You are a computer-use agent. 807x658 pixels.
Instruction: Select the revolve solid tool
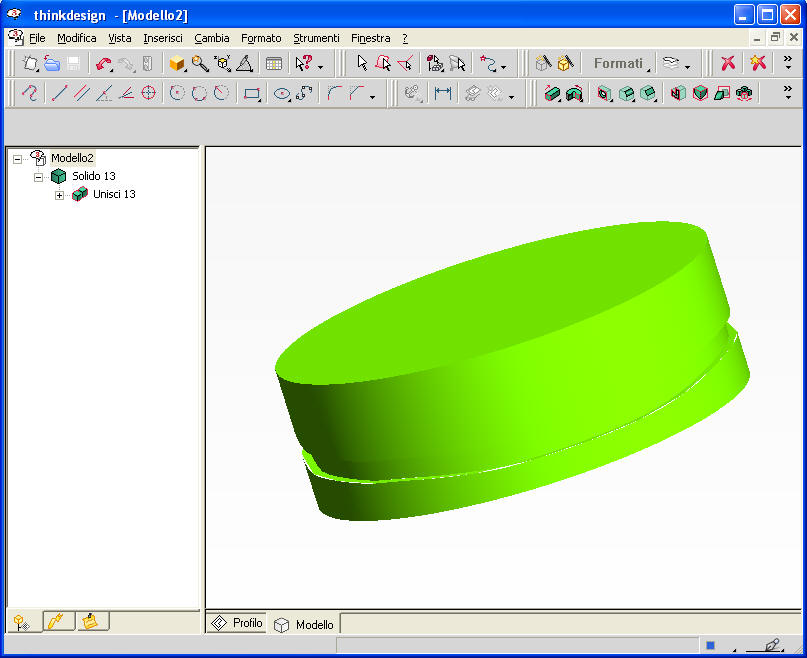tap(574, 93)
